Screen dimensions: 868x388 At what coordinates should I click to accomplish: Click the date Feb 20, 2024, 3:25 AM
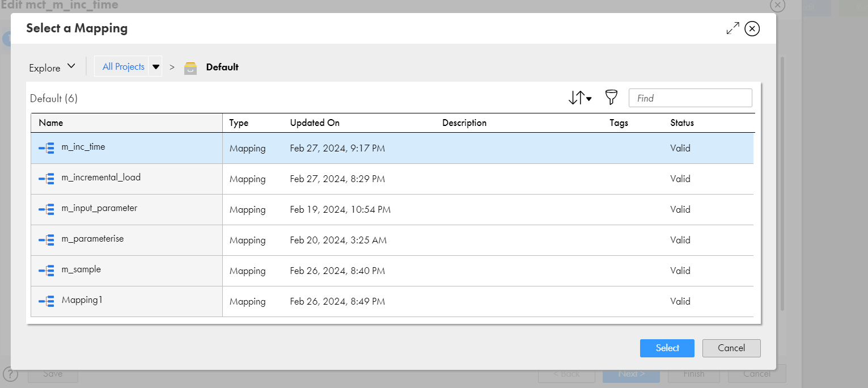338,240
